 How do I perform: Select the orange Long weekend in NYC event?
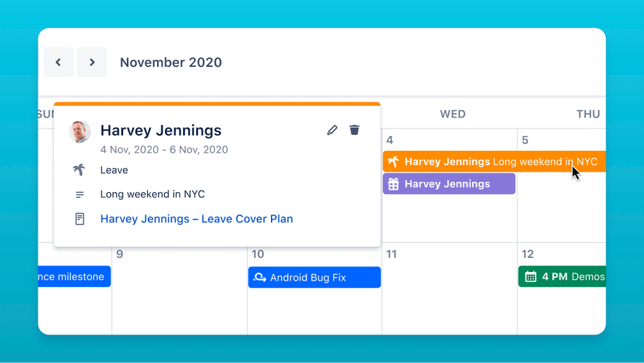pos(494,162)
